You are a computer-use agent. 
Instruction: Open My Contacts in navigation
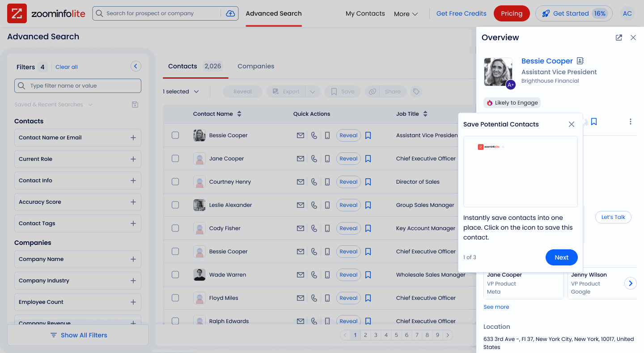click(365, 13)
